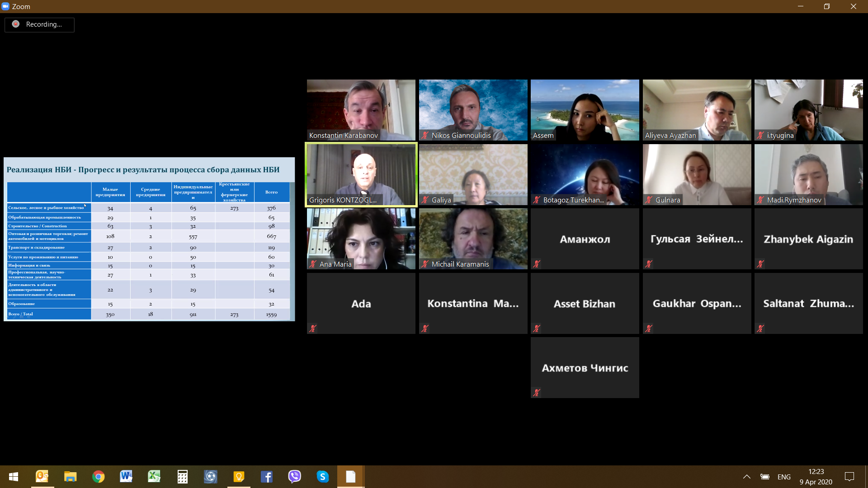Click the muted mic icon on Ахметов Чингис's tile
The width and height of the screenshot is (868, 488).
point(537,393)
